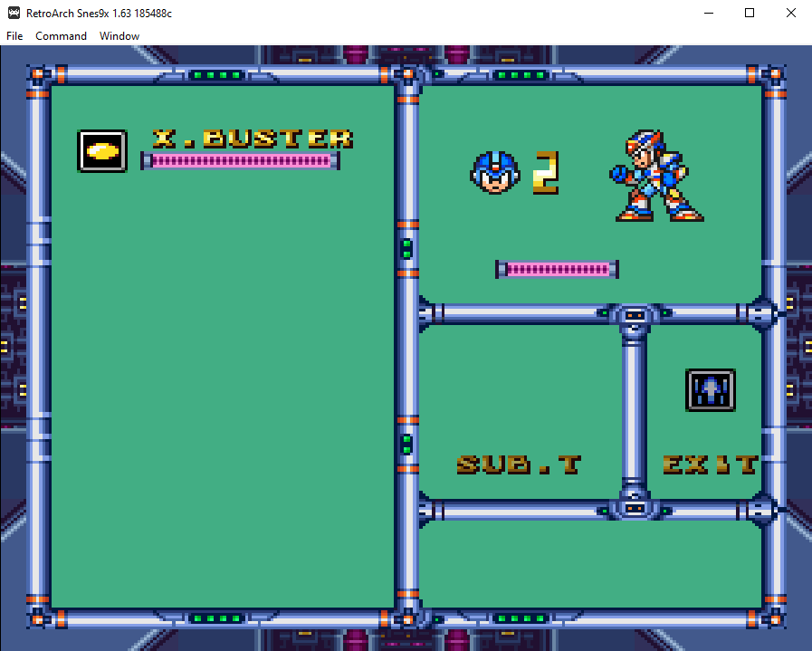Click the Mega Man X helmet lives icon
This screenshot has height=651, width=812.
click(x=495, y=172)
